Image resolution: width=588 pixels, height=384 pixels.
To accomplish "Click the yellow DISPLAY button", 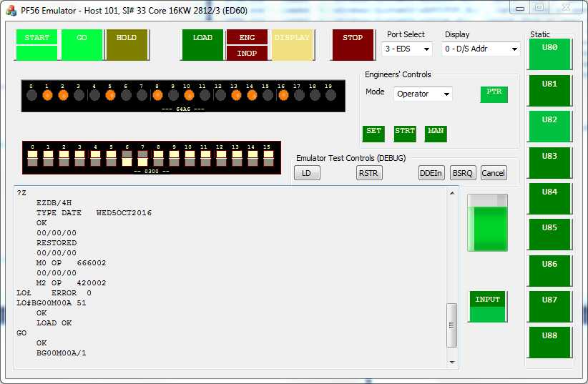I will click(x=292, y=44).
